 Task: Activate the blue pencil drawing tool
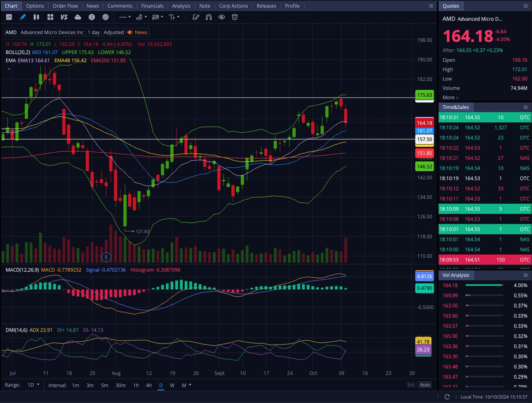click(x=22, y=17)
